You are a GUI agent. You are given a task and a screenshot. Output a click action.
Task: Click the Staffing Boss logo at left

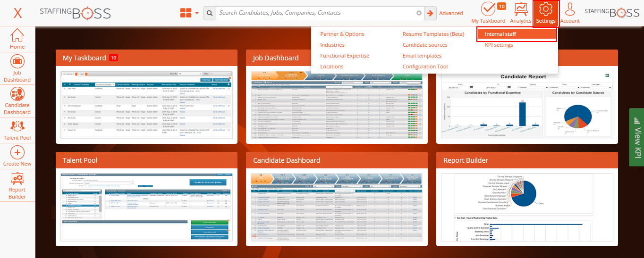pyautogui.click(x=76, y=13)
